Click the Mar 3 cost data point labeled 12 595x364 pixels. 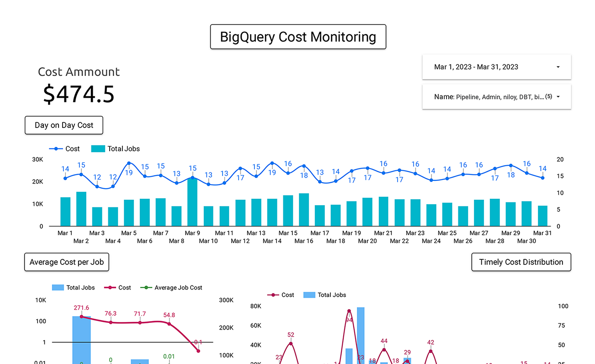[97, 186]
